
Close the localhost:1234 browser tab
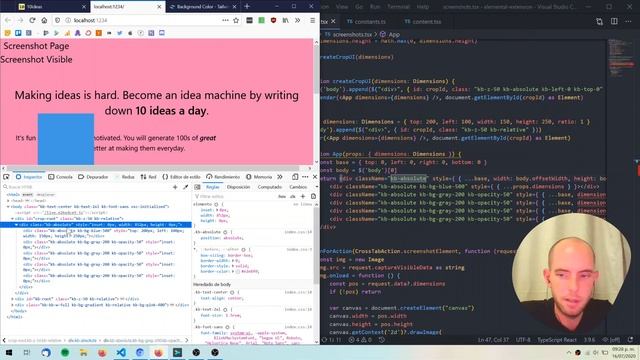(x=159, y=7)
